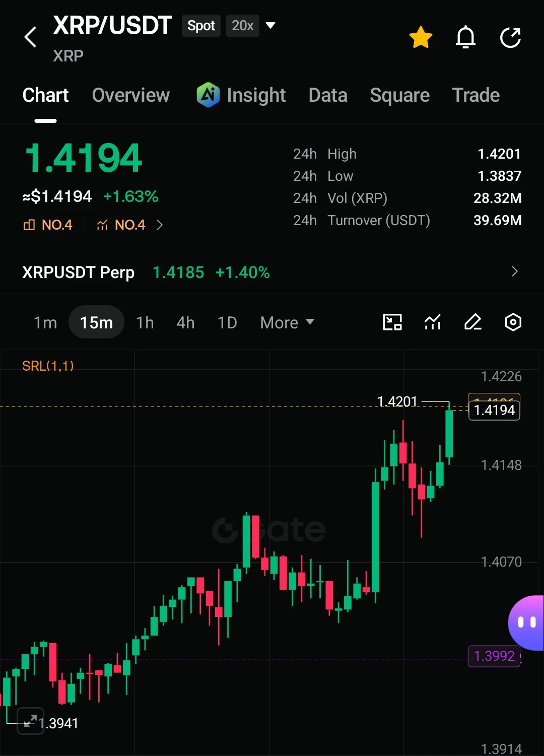Open the trading pair dropdown arrow
The image size is (544, 756).
[270, 26]
